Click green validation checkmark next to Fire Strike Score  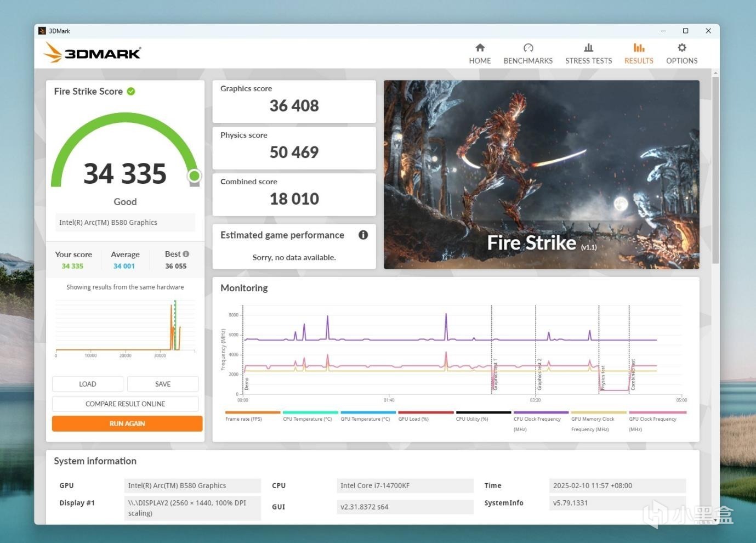pos(131,91)
